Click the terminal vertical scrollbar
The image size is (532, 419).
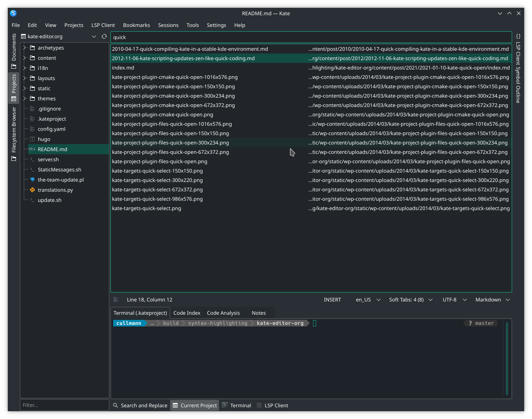[507, 358]
